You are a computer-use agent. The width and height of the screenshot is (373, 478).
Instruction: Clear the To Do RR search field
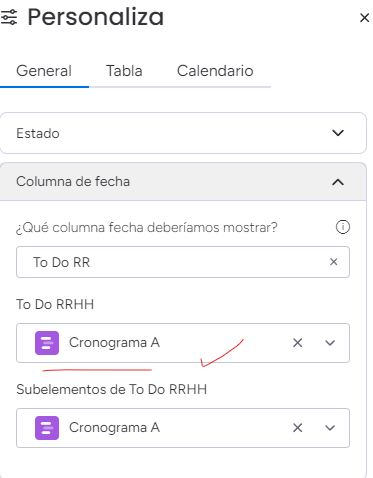tap(333, 262)
